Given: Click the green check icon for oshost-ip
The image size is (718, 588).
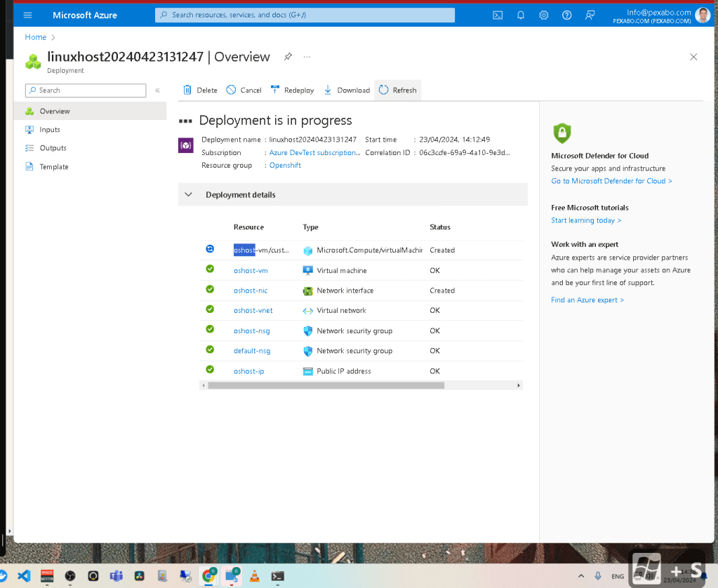Looking at the screenshot, I should coord(210,369).
